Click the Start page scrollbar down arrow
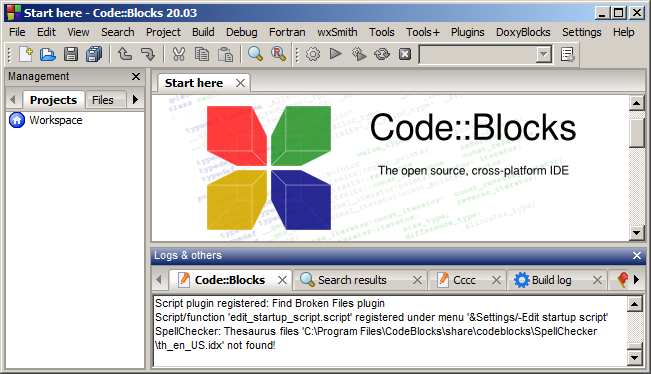This screenshot has width=651, height=374. [636, 233]
